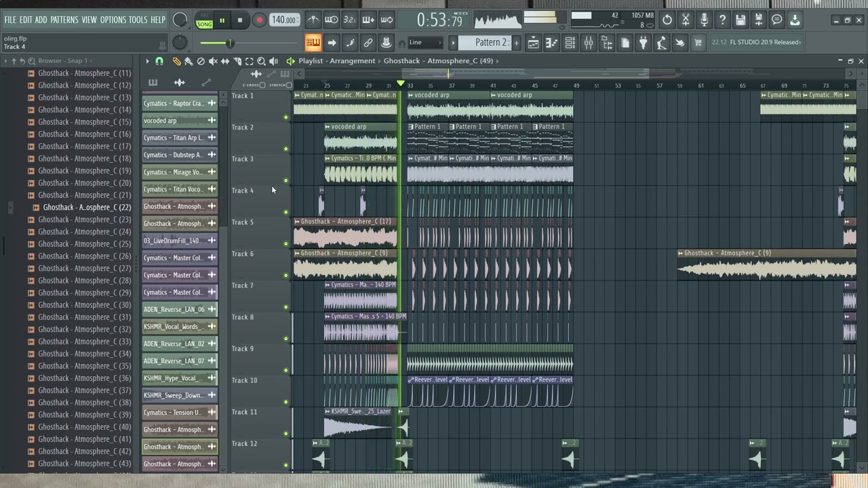Open the PATTERNS menu
The width and height of the screenshot is (868, 488).
(x=64, y=20)
